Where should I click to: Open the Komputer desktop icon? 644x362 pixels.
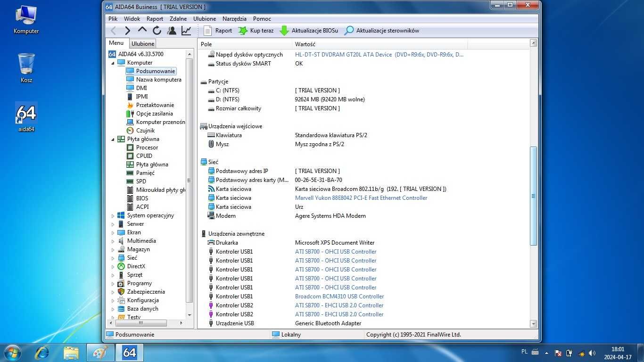[x=26, y=20]
